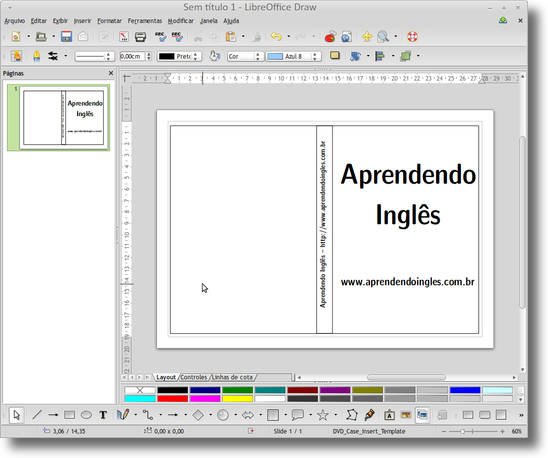Image resolution: width=548 pixels, height=458 pixels.
Task: Click the Zoom magnifier icon
Action: (383, 36)
